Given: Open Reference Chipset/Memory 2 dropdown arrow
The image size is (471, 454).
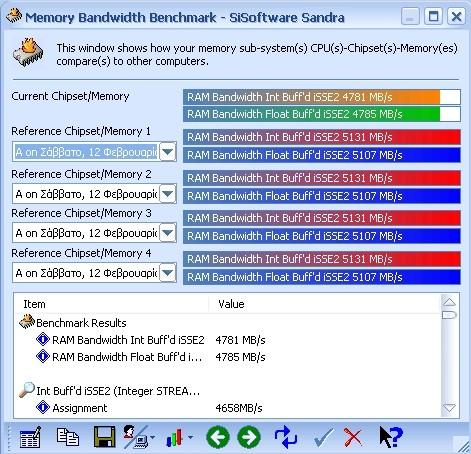Looking at the screenshot, I should pos(167,194).
